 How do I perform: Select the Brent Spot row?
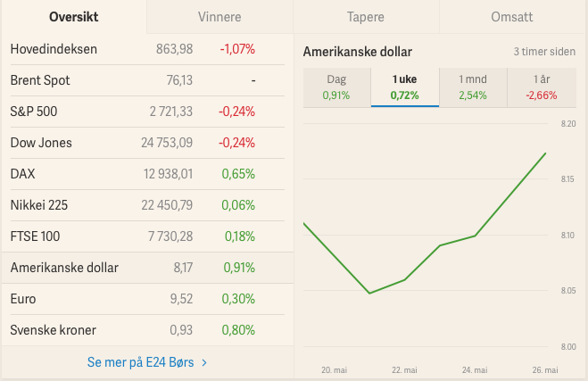click(146, 80)
